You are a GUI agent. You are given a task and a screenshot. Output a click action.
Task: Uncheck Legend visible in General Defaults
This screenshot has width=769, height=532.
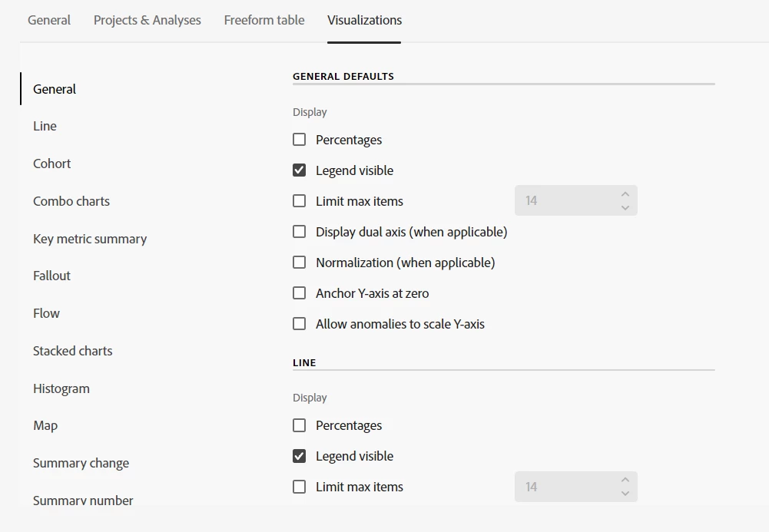pos(300,170)
